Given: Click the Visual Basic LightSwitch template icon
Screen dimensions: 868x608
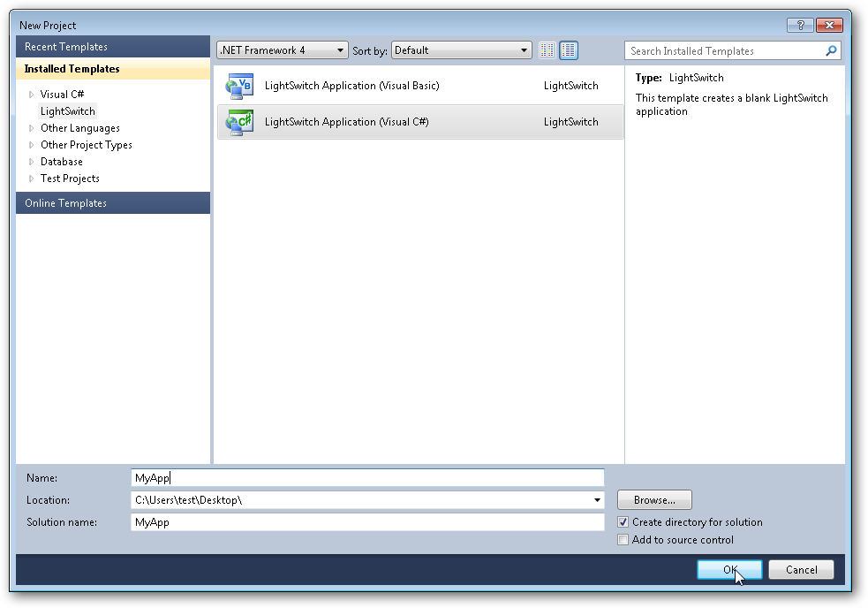Looking at the screenshot, I should tap(239, 86).
